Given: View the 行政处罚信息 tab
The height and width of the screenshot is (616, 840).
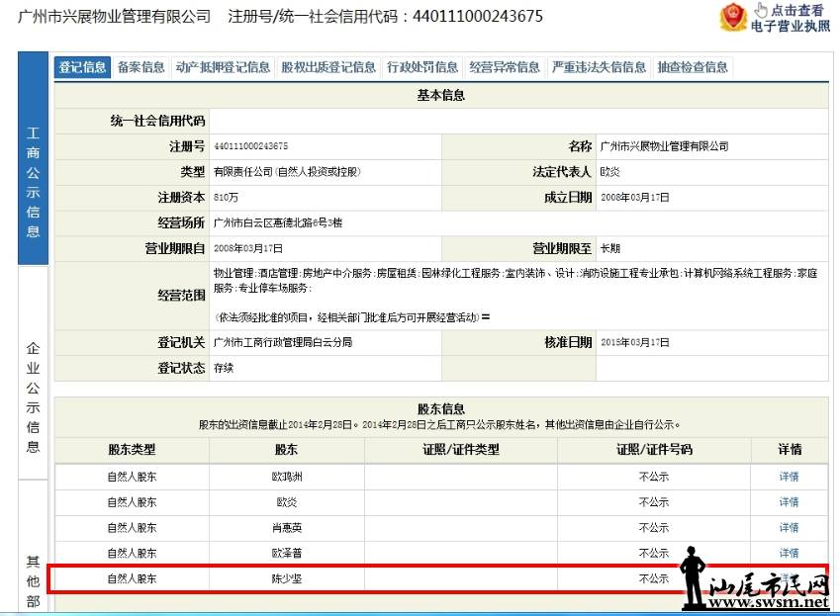Looking at the screenshot, I should (x=422, y=67).
